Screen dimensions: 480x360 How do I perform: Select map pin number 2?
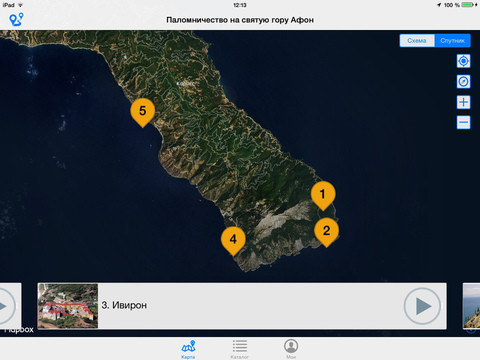327,232
